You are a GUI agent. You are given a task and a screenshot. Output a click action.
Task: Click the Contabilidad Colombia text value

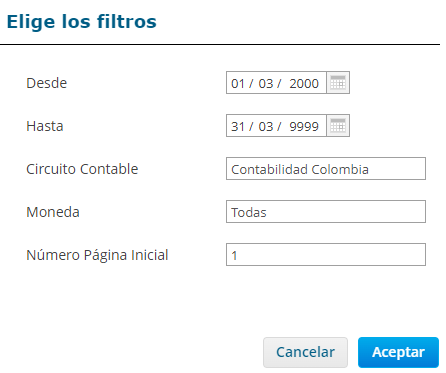pos(300,169)
